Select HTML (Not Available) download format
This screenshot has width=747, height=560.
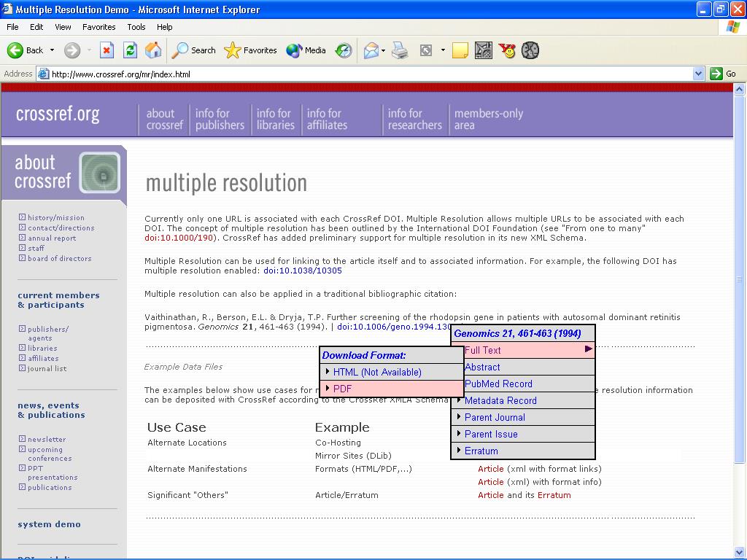point(392,372)
